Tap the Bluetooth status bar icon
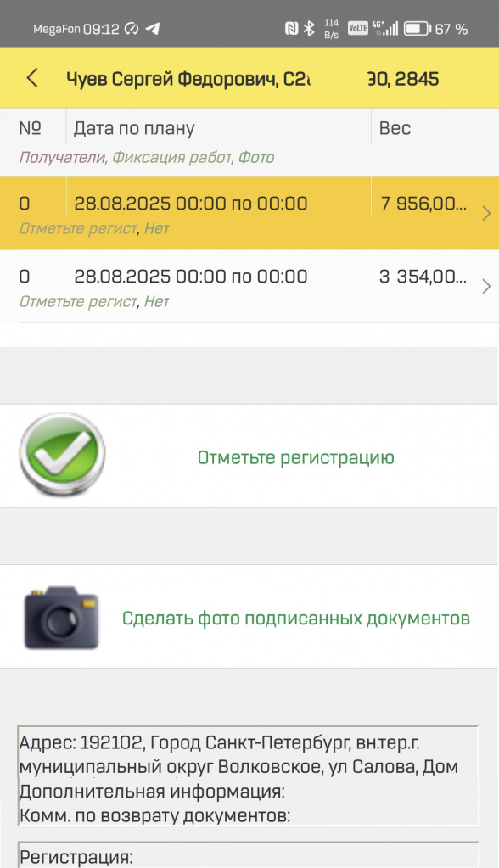The width and height of the screenshot is (499, 868). coord(309,29)
